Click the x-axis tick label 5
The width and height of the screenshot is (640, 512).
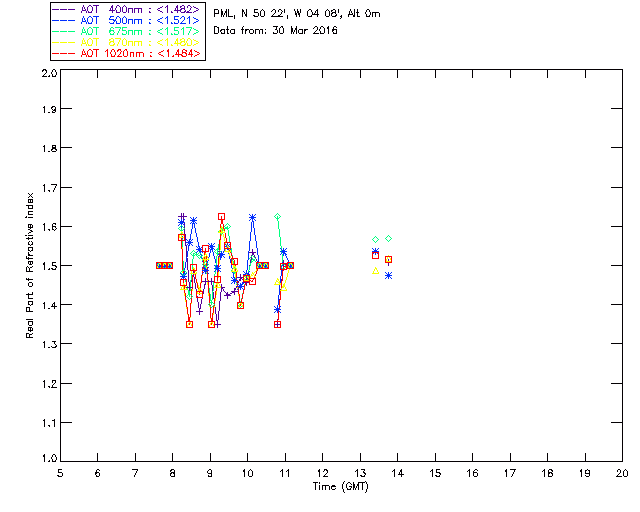[x=60, y=474]
